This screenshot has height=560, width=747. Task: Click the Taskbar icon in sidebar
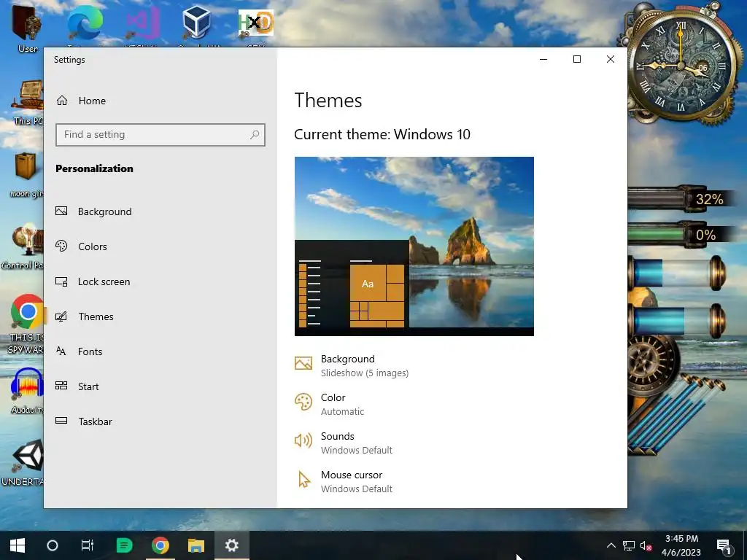pyautogui.click(x=61, y=421)
